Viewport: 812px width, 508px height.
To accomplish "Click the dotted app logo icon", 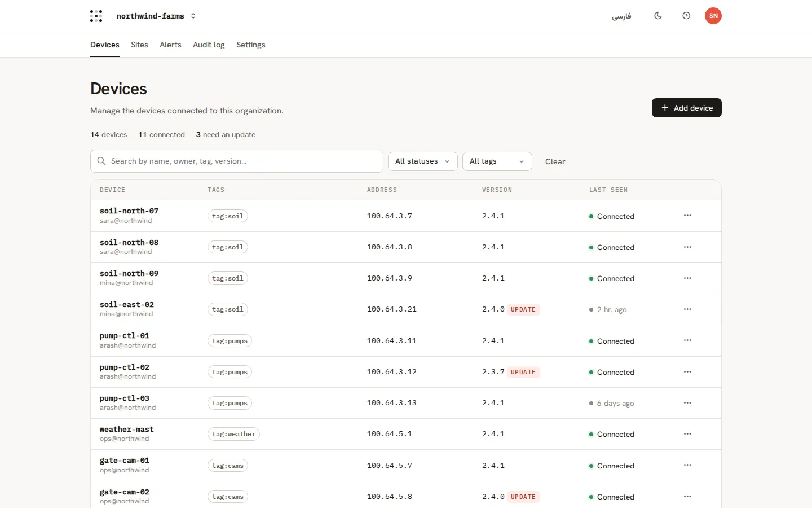I will coord(96,16).
